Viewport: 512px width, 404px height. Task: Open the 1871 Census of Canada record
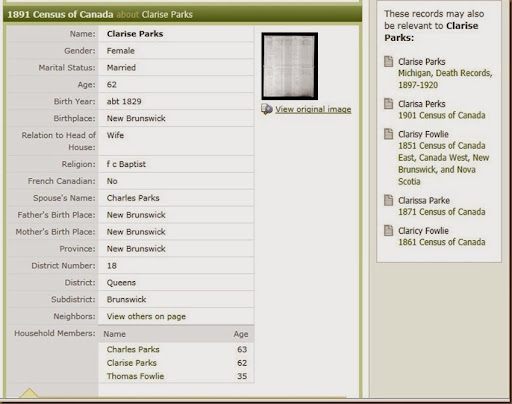442,212
